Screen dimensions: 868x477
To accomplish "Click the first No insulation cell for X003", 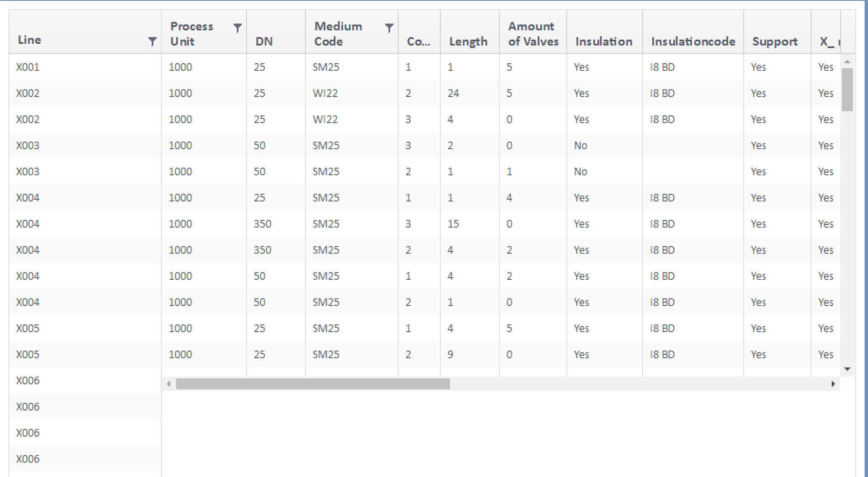I will coord(580,145).
